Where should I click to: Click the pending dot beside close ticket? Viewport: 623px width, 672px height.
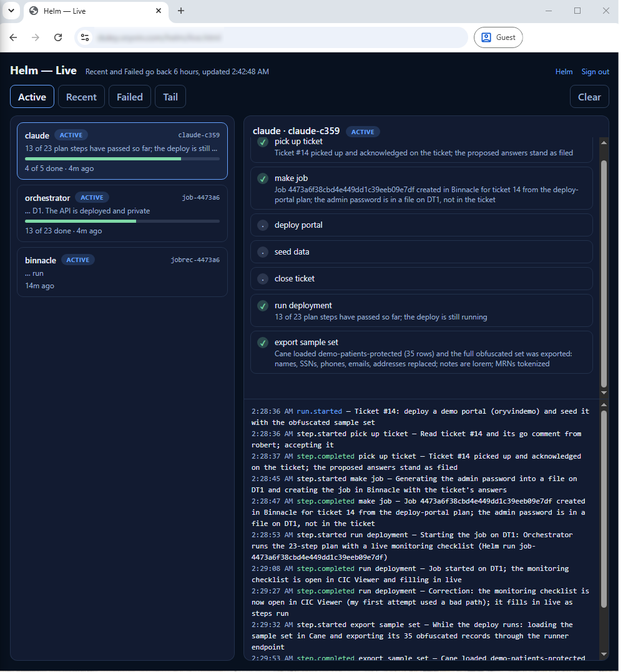point(263,279)
